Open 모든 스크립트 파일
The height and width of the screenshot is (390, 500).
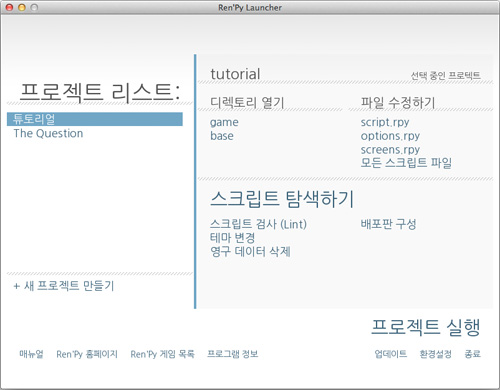point(406,163)
